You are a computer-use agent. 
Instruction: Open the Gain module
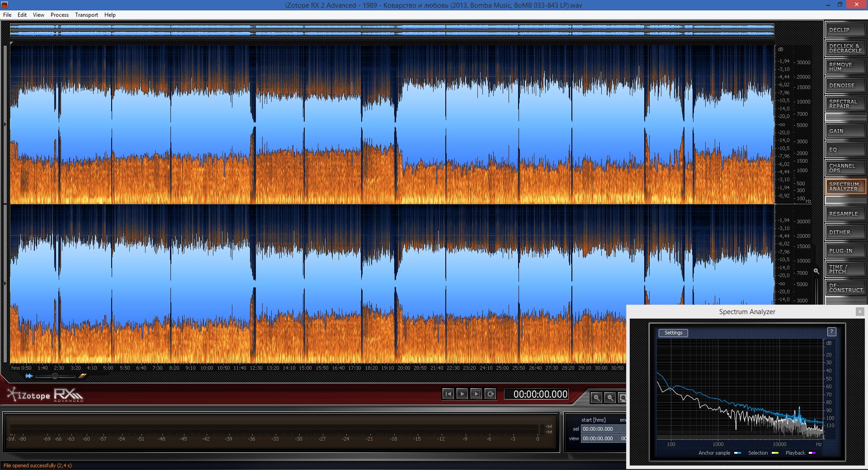845,131
